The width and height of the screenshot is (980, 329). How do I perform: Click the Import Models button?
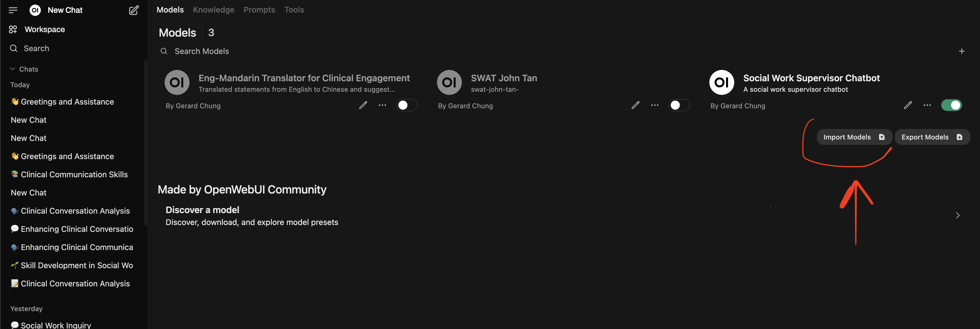point(854,137)
